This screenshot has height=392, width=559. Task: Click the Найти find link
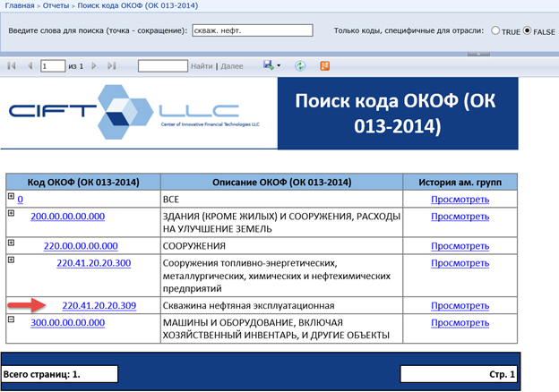[202, 66]
